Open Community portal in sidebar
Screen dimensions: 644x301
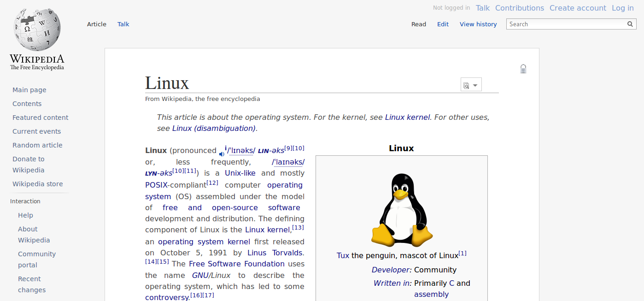(37, 260)
